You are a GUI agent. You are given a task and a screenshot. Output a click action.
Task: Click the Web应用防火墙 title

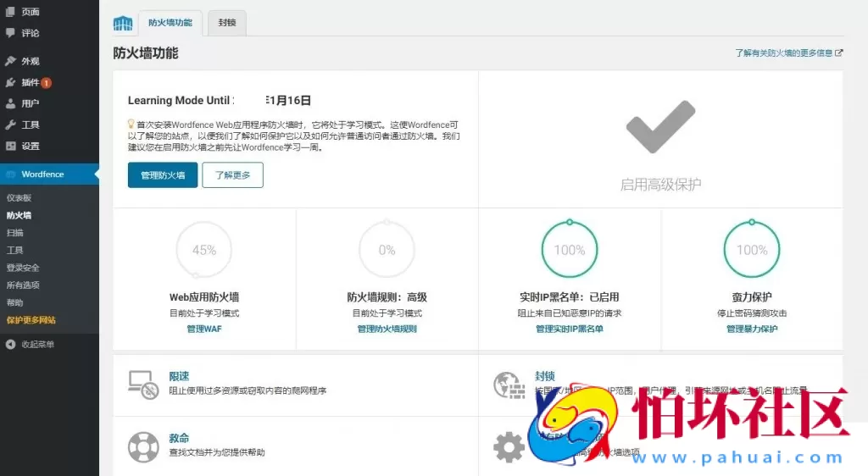tap(204, 297)
